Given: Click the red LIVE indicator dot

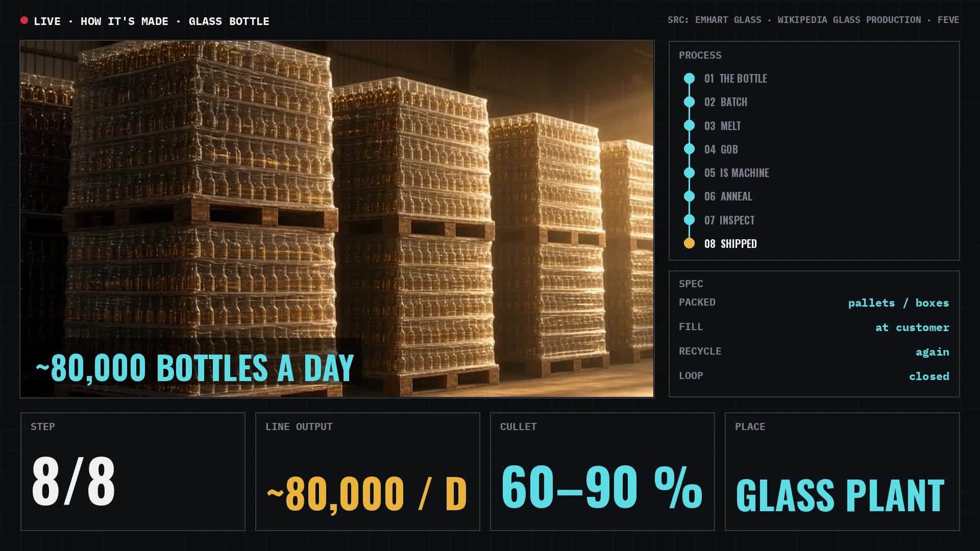Looking at the screenshot, I should pos(24,20).
